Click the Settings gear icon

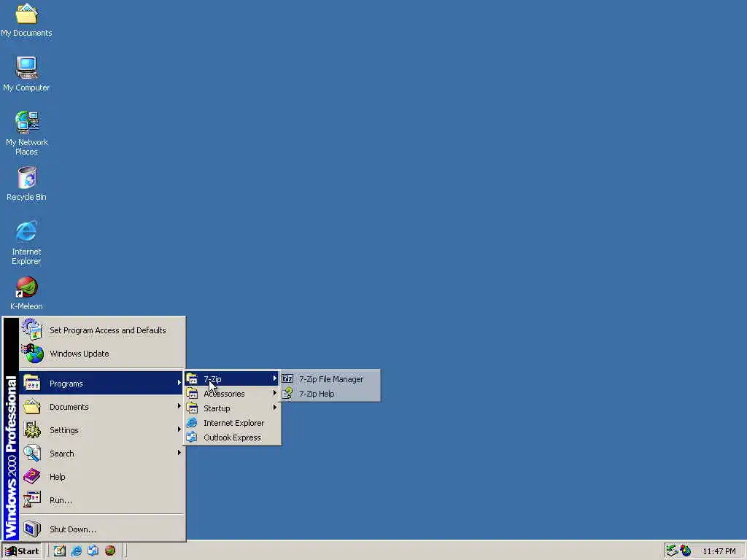point(32,429)
